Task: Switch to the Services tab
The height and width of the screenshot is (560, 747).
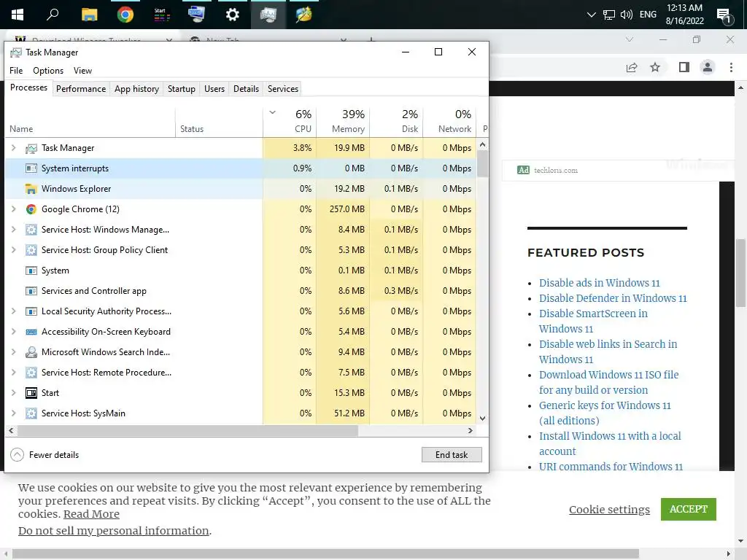Action: (283, 89)
